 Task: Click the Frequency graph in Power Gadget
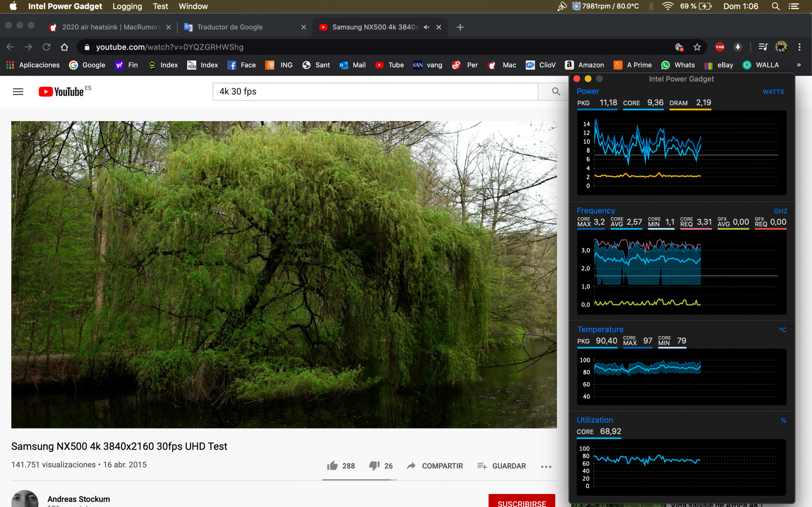[x=682, y=272]
